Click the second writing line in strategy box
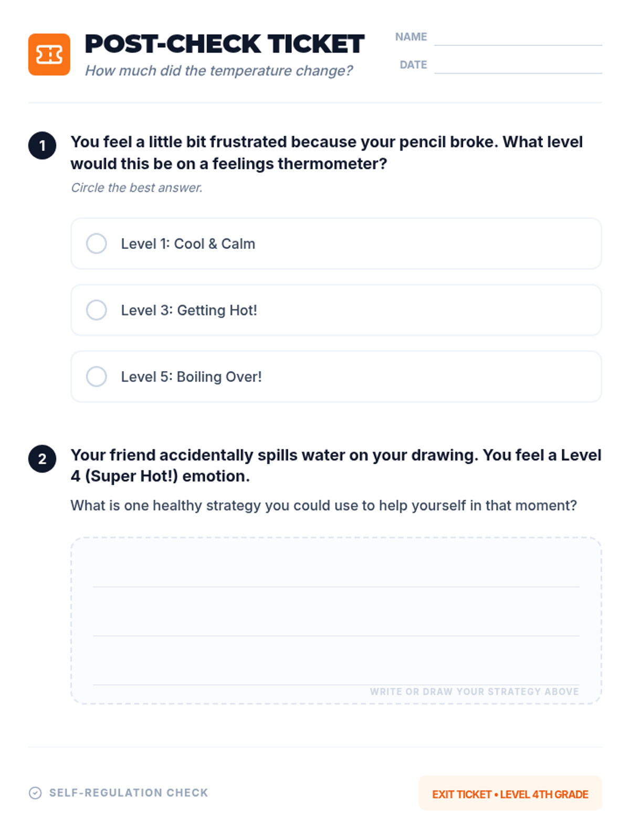Viewport: 630px width, 840px height. pos(336,635)
